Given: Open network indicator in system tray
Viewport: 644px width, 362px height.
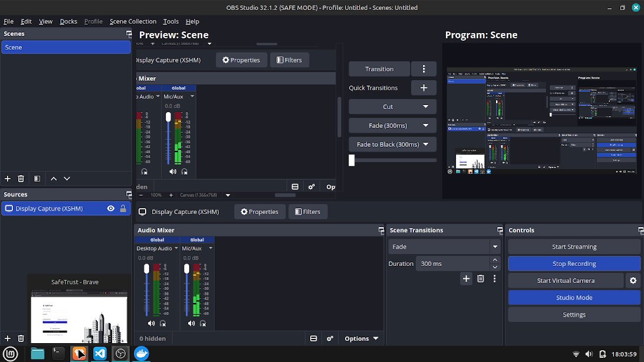Looking at the screenshot, I should click(x=576, y=354).
